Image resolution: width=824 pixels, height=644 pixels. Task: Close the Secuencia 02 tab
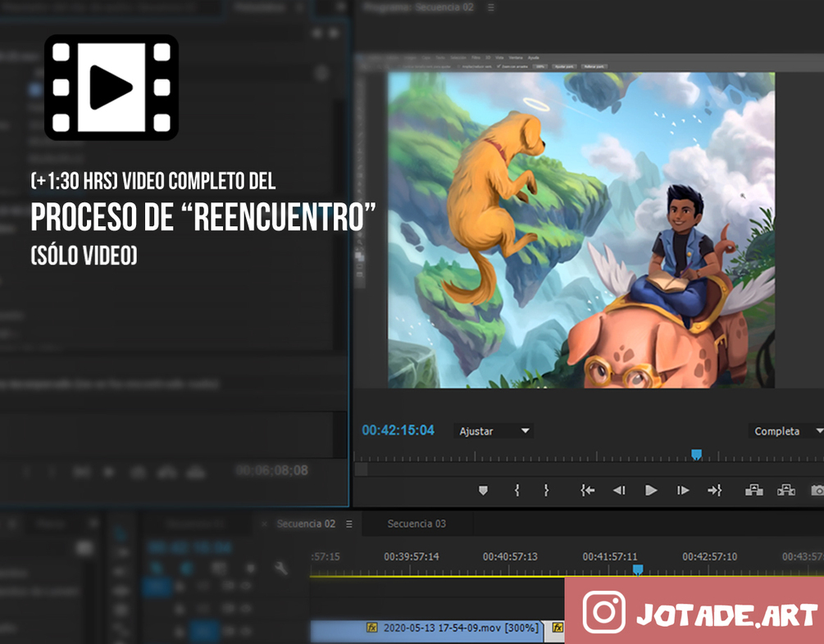coord(264,524)
